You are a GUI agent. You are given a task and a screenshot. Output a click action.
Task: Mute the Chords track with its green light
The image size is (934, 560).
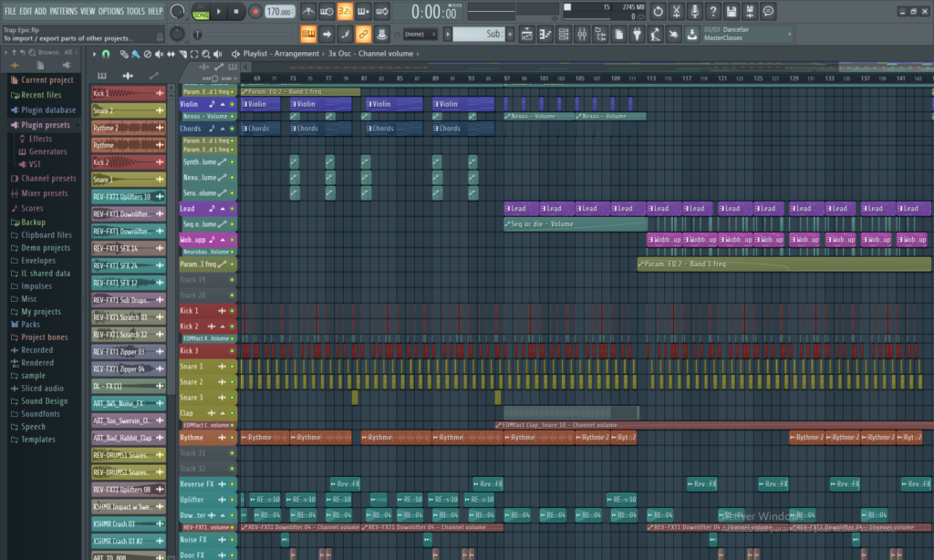tap(233, 129)
